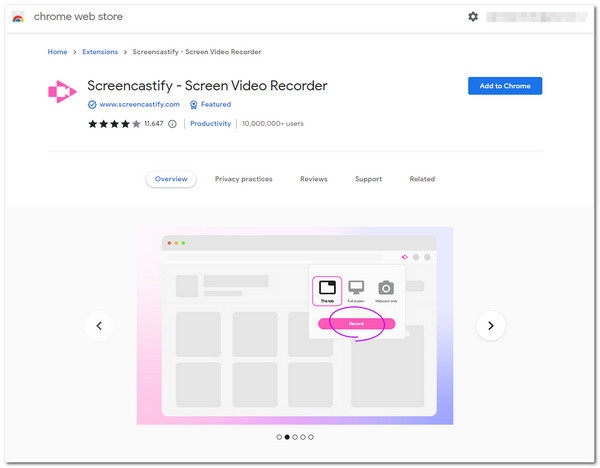600x468 pixels.
Task: Open the settings gear icon
Action: pos(473,16)
